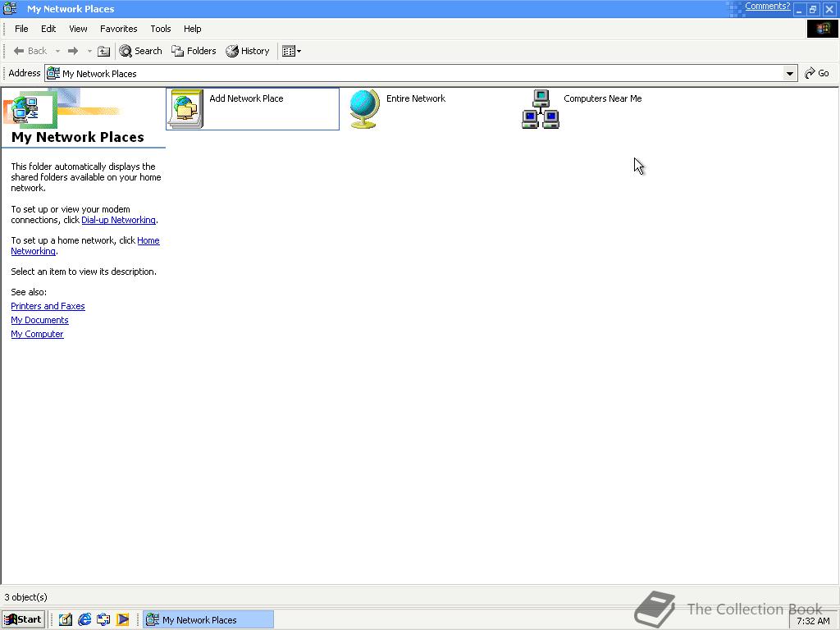
Task: Click the Address bar field
Action: [421, 73]
